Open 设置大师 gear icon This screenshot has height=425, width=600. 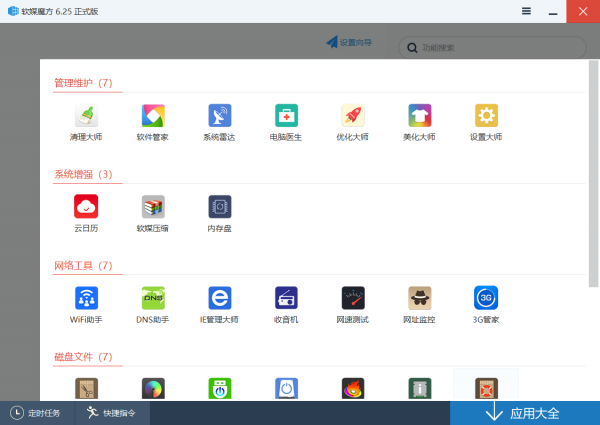(x=486, y=115)
